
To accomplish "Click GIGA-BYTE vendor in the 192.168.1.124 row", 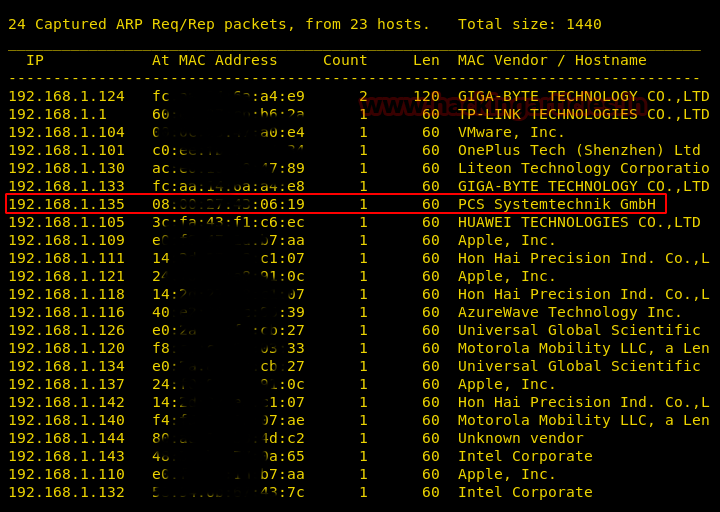I will tap(584, 96).
